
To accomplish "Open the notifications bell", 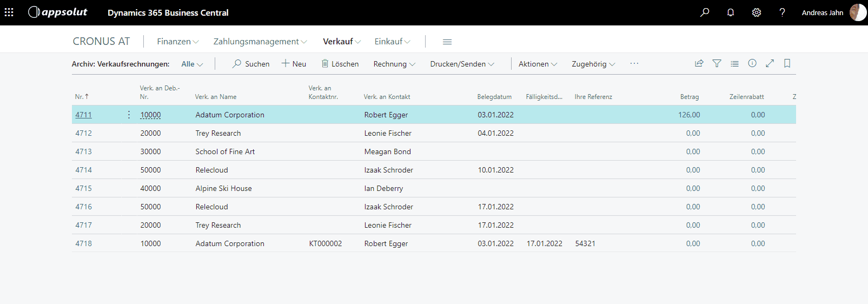I will point(731,12).
